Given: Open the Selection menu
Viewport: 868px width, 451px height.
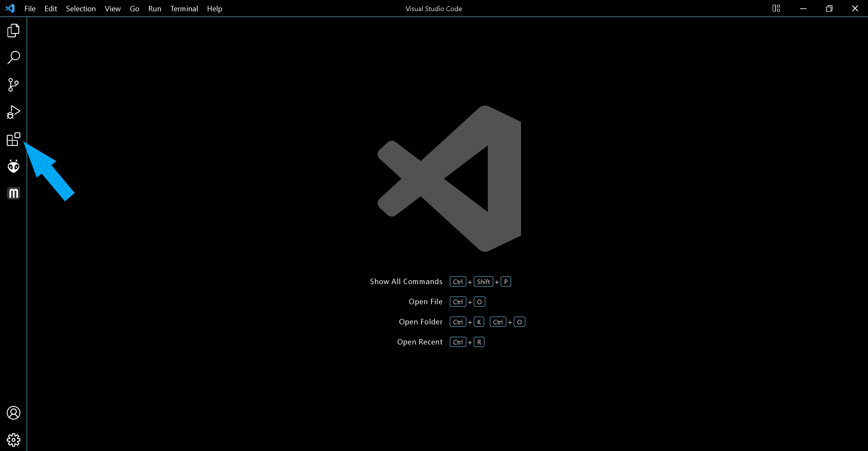Looking at the screenshot, I should 80,9.
